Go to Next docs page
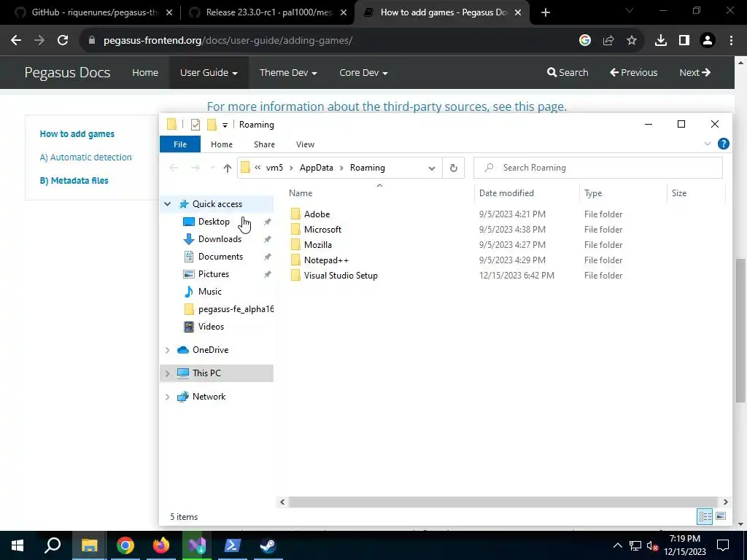Viewport: 747px width, 560px height. tap(694, 72)
